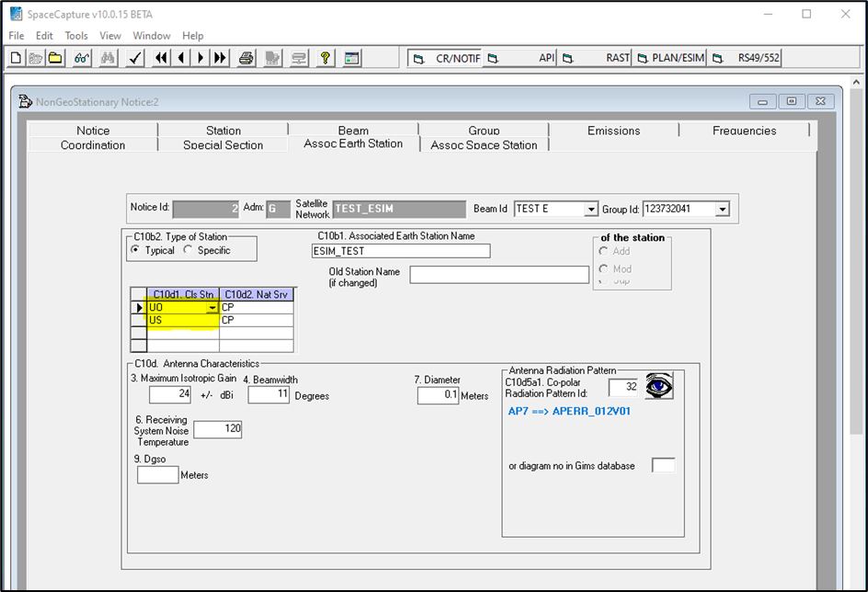Click the window layout icon after help

click(351, 58)
